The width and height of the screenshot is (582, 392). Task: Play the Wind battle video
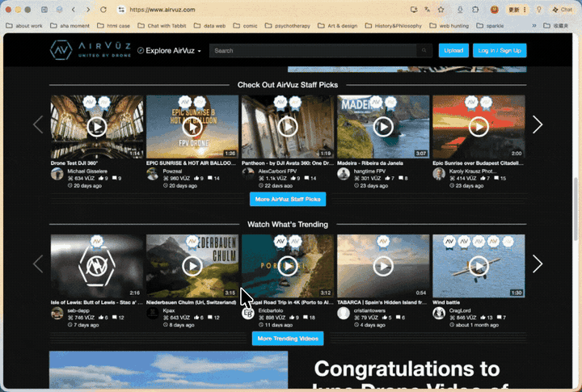coord(479,266)
